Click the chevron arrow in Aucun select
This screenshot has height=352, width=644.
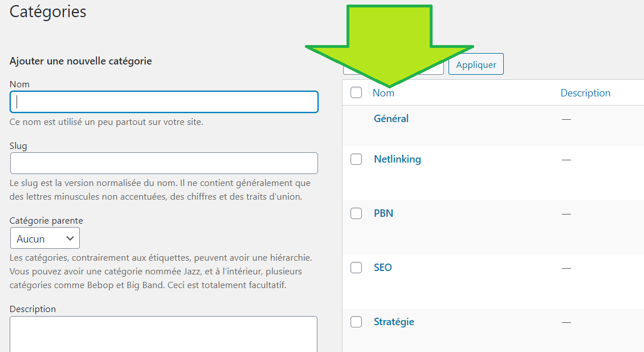tap(70, 238)
